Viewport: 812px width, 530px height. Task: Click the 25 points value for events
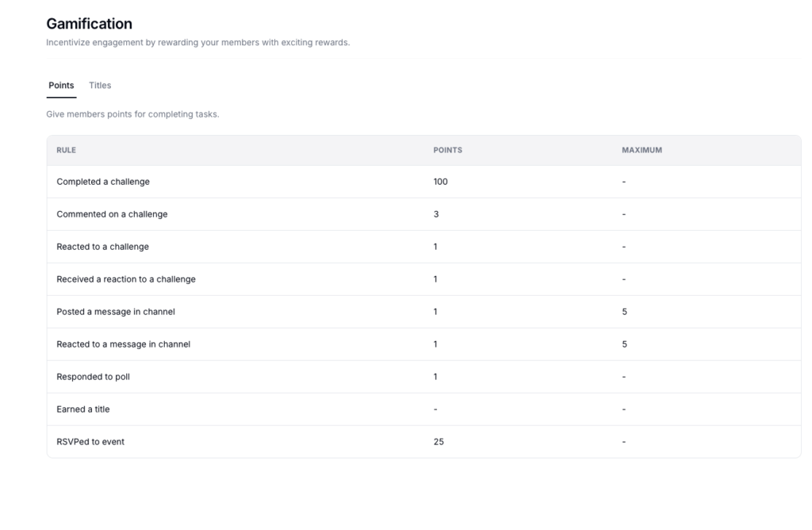click(439, 442)
